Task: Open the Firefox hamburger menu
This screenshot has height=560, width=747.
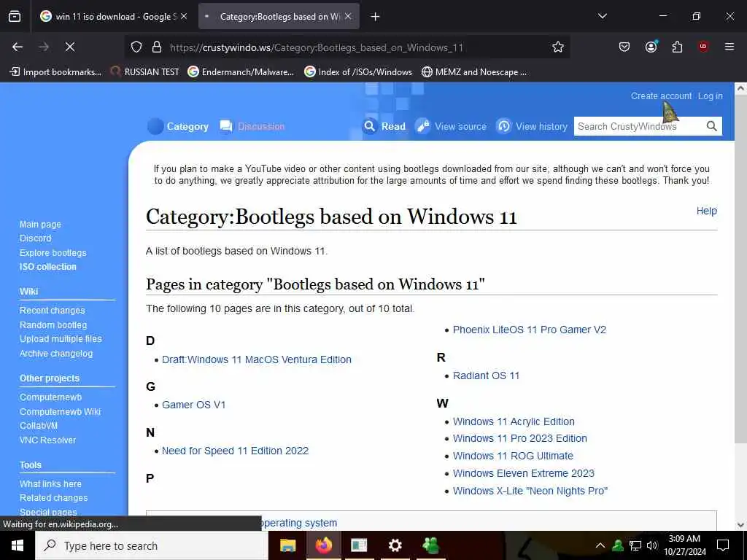Action: click(x=729, y=47)
